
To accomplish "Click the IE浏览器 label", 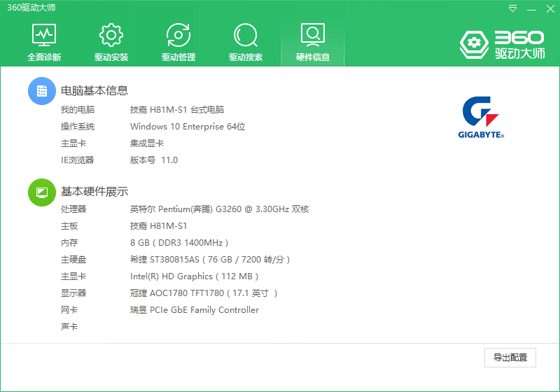I will pyautogui.click(x=78, y=160).
